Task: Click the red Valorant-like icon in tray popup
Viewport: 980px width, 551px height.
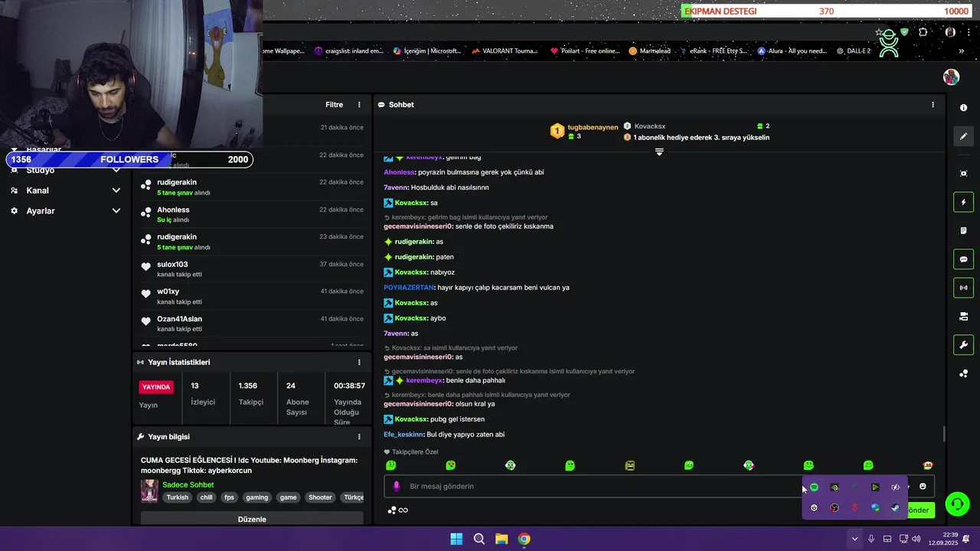Action: (x=854, y=507)
